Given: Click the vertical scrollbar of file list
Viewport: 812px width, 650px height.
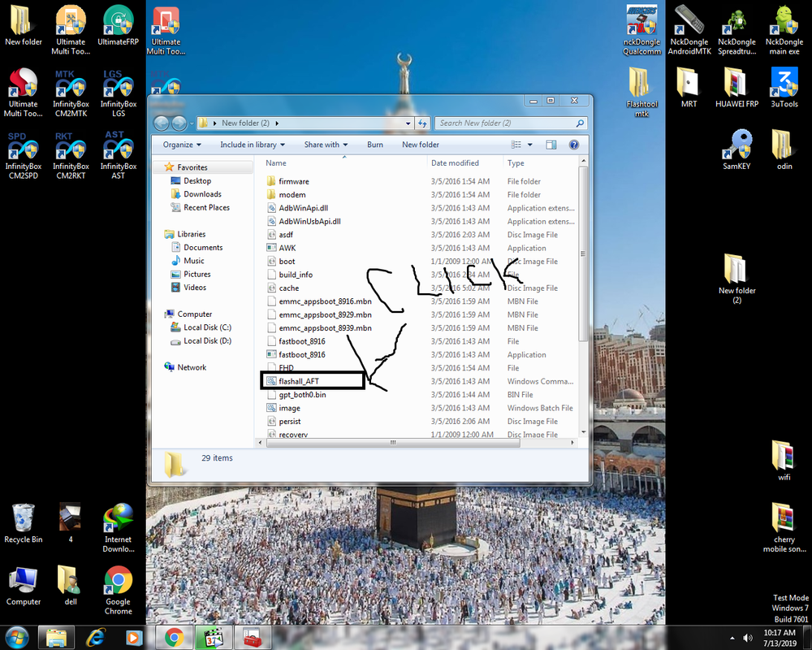Looking at the screenshot, I should [x=583, y=254].
